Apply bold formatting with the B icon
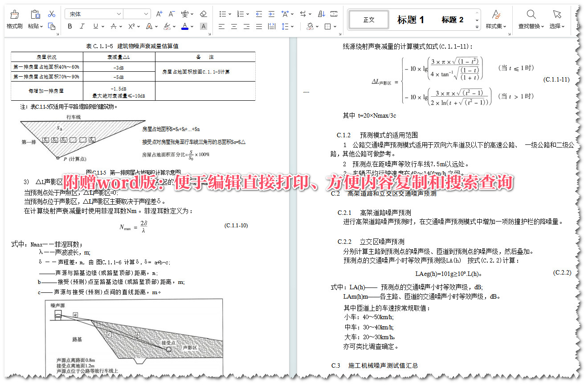588x386 pixels. pos(69,27)
